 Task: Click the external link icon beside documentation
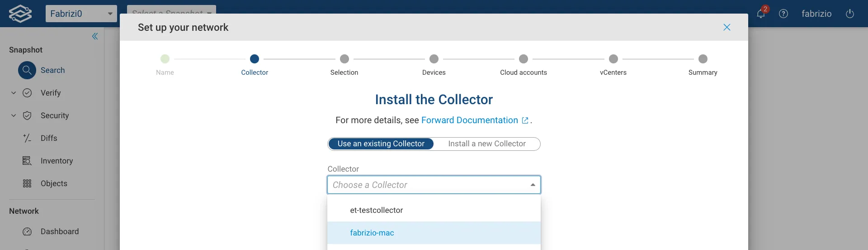pos(525,120)
